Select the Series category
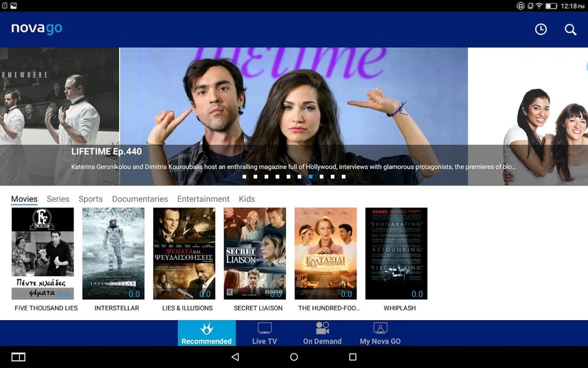Viewport: 588px width, 368px height. 58,199
